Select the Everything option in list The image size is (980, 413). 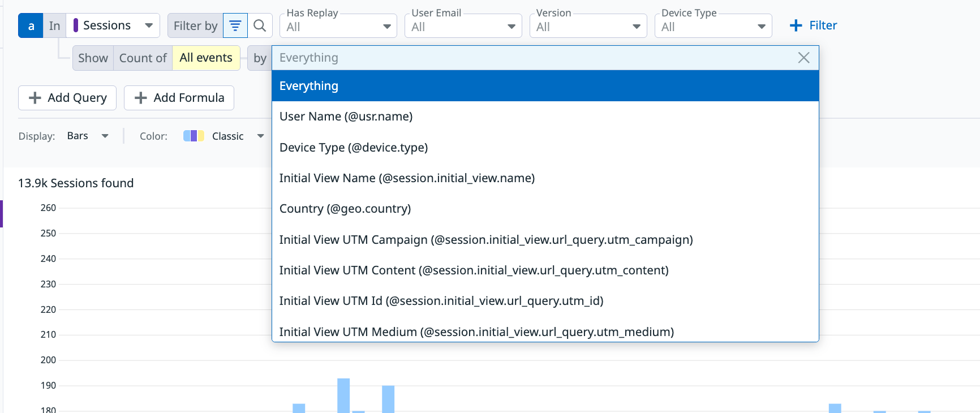point(545,86)
